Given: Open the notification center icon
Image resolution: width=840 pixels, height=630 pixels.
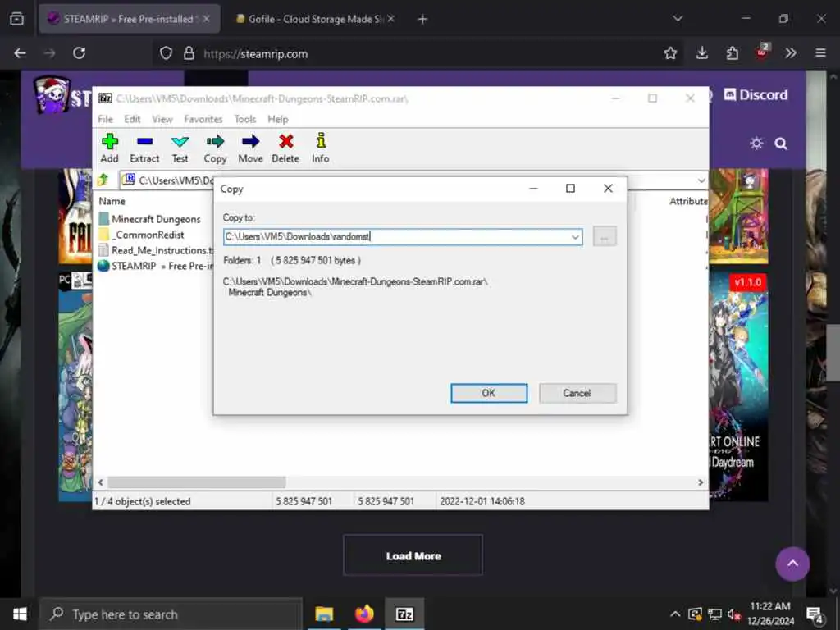Looking at the screenshot, I should 815,614.
